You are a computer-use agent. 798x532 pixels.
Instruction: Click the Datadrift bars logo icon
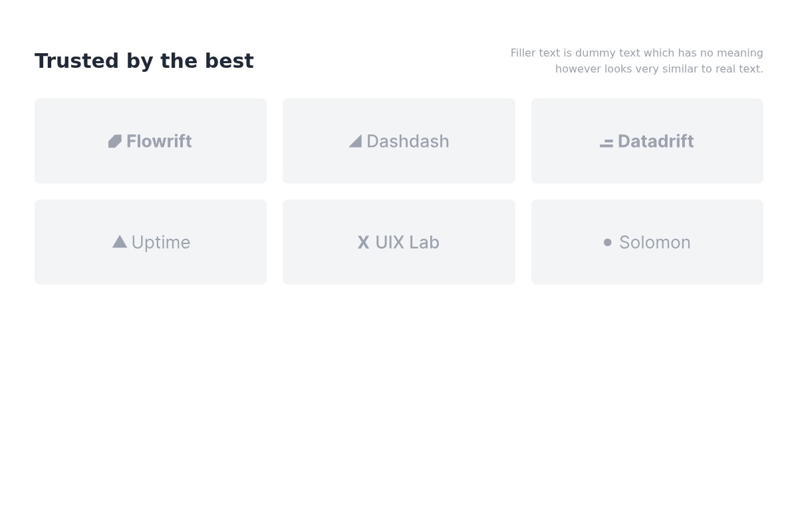606,143
